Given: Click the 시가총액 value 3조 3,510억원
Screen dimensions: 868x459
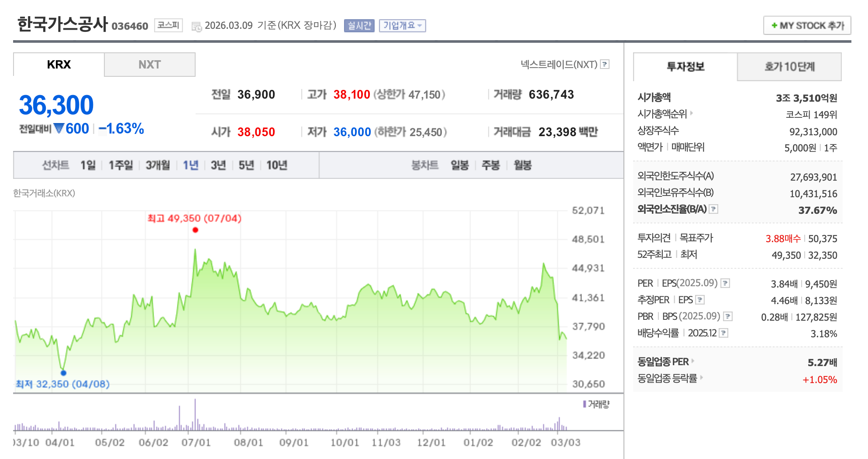Looking at the screenshot, I should pyautogui.click(x=806, y=98).
